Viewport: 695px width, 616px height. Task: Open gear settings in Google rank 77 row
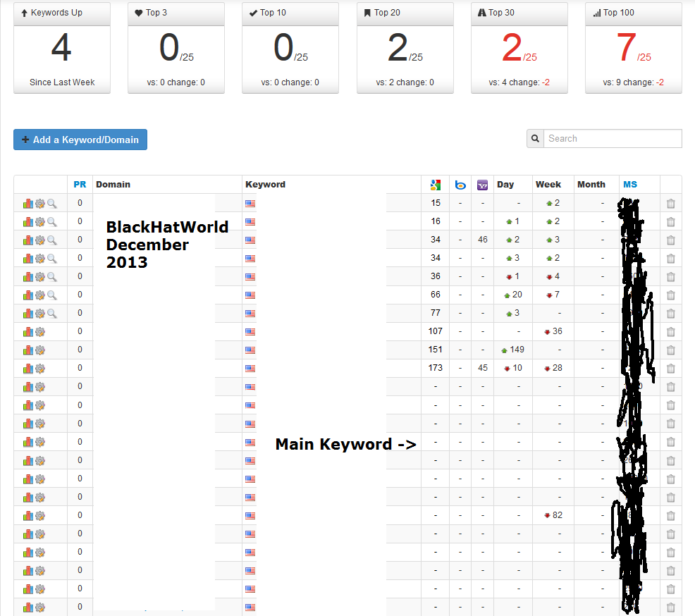coord(40,314)
